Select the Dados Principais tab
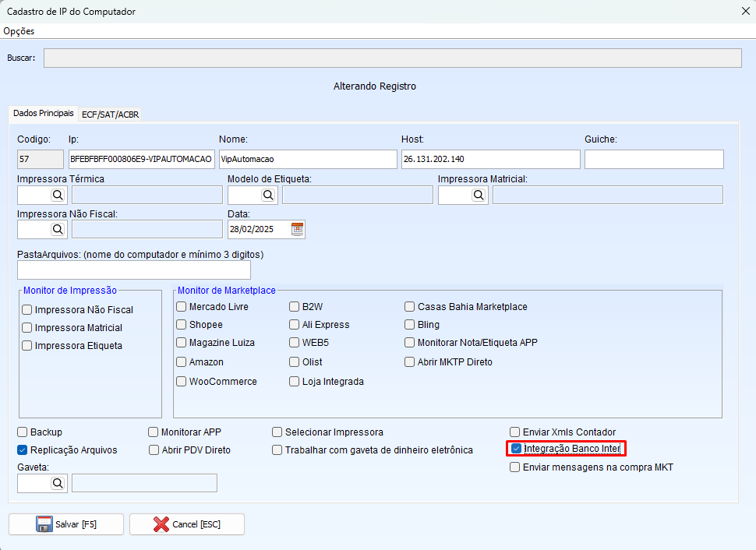Viewport: 756px width, 550px height. tap(44, 114)
